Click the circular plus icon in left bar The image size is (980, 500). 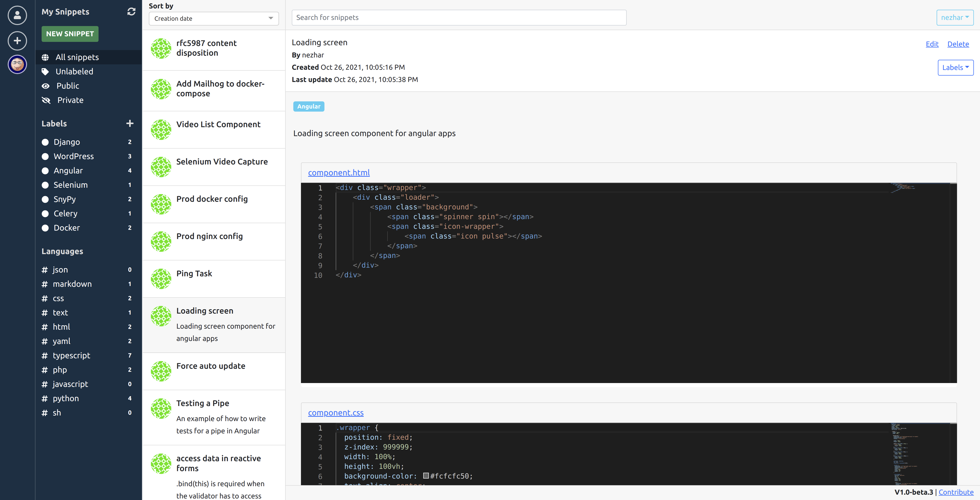point(17,41)
